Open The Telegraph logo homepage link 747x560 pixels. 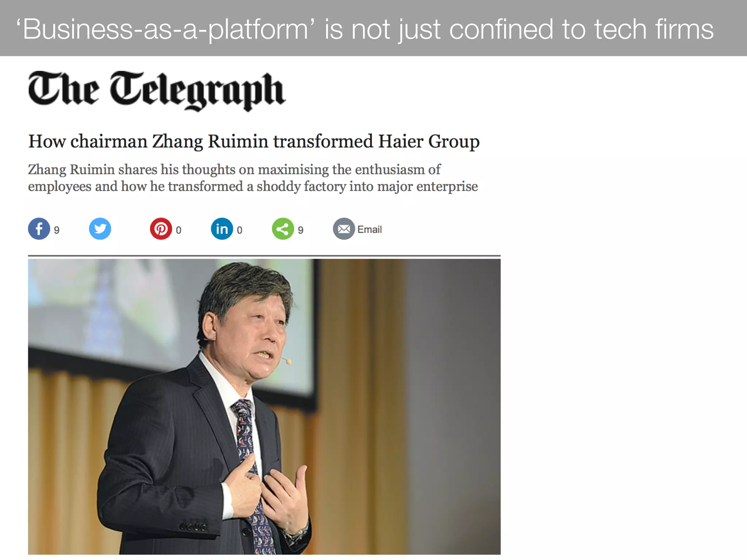click(156, 91)
